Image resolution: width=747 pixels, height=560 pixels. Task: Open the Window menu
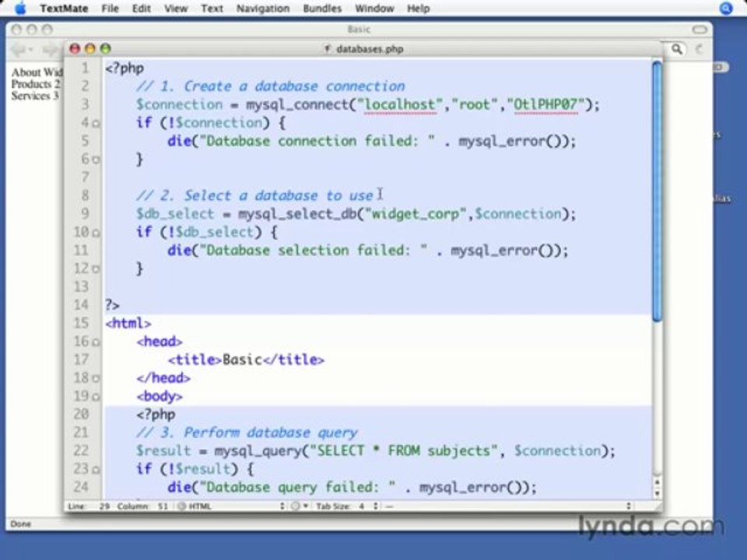point(374,8)
